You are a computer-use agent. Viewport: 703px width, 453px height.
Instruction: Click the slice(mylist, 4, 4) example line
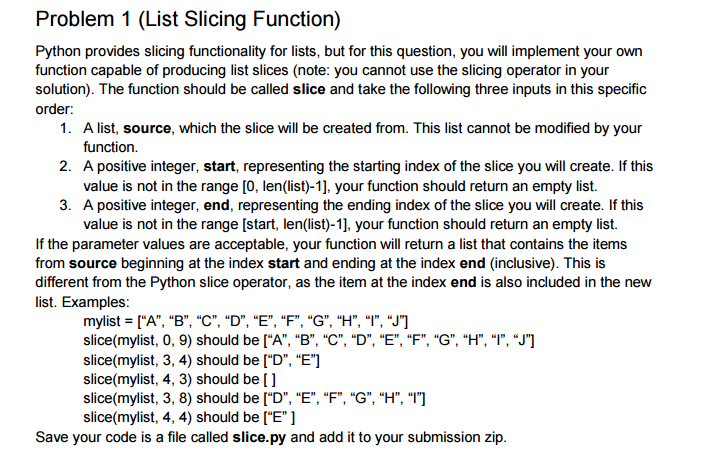pyautogui.click(x=189, y=418)
